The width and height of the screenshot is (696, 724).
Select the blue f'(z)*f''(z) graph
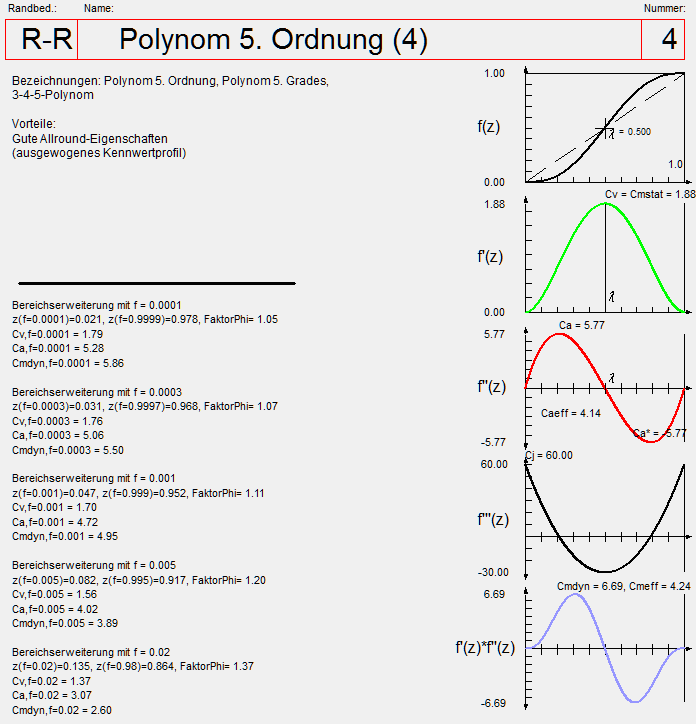click(605, 648)
